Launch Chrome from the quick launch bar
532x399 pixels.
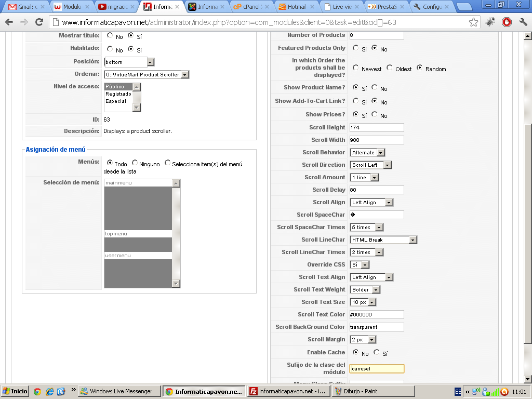(37, 391)
